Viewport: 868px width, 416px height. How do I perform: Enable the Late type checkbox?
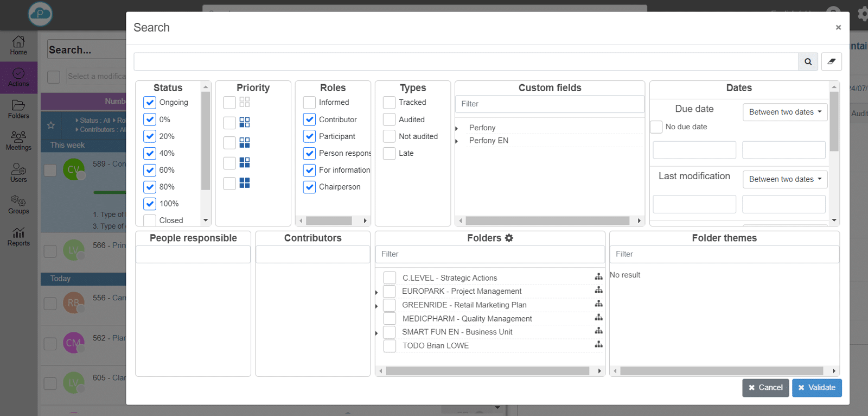390,154
